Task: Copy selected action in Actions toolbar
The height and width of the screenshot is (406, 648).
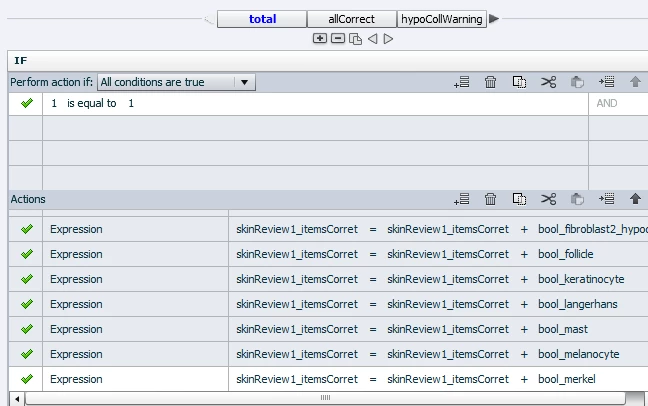Action: (x=519, y=199)
